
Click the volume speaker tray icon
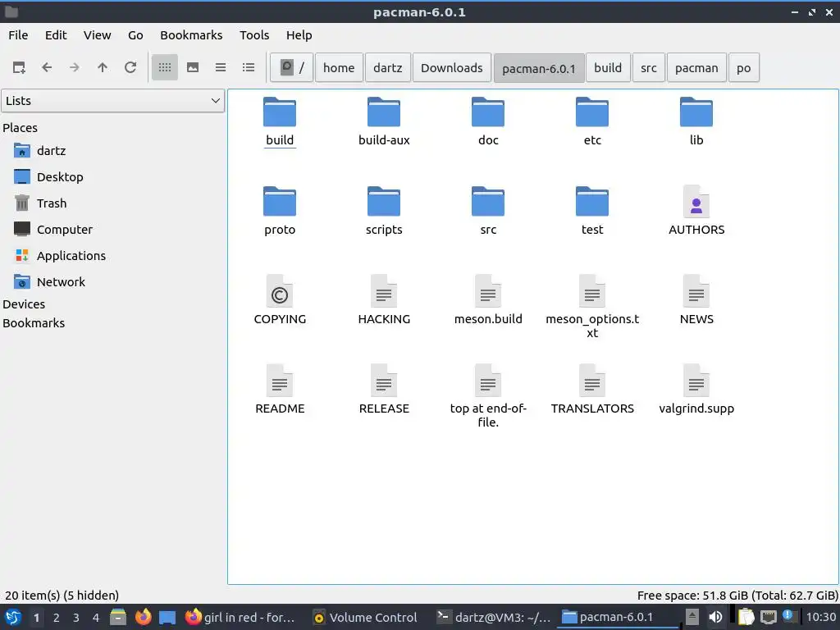[x=715, y=618]
